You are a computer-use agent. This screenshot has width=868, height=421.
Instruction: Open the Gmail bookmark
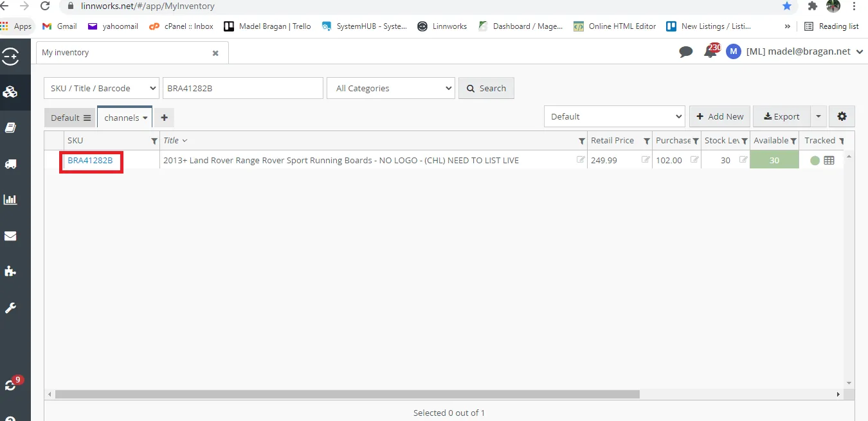click(x=59, y=26)
